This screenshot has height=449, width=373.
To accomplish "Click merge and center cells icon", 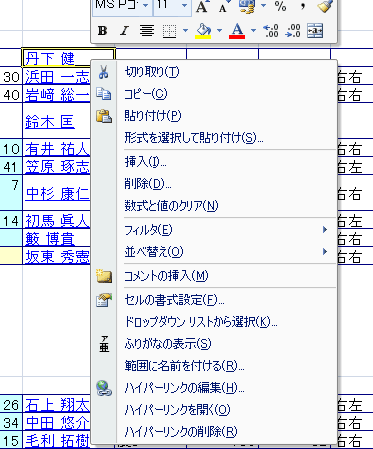I will point(315,31).
